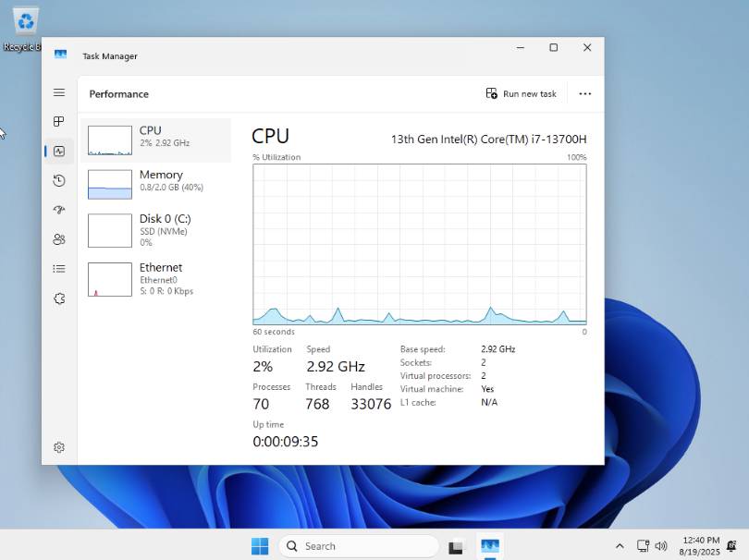The width and height of the screenshot is (749, 560).
Task: Click the taskbar Search box
Action: click(358, 546)
